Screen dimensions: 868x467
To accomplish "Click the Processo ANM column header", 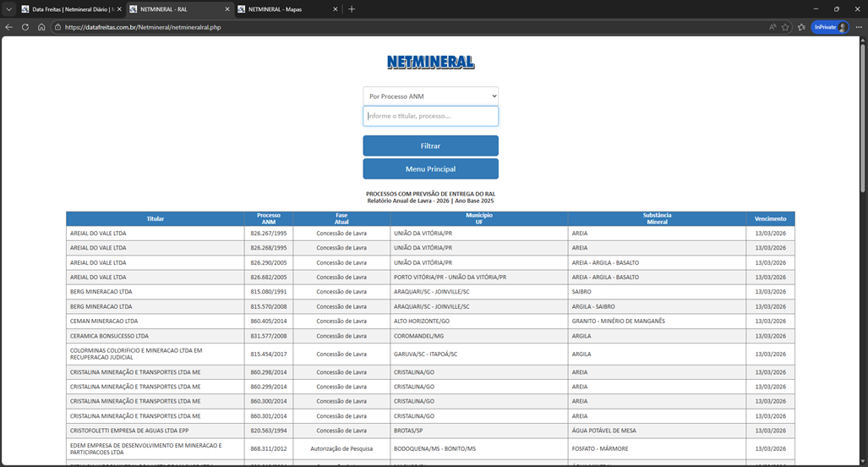I will 269,219.
